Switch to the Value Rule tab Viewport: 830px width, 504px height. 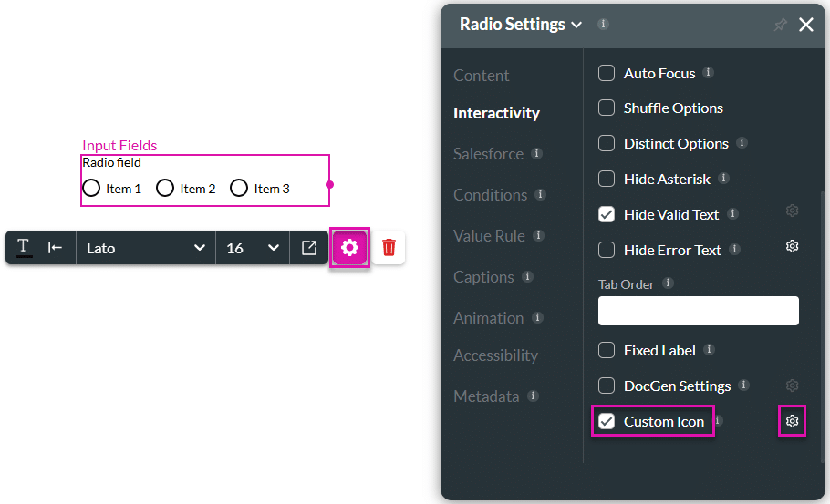coord(489,236)
